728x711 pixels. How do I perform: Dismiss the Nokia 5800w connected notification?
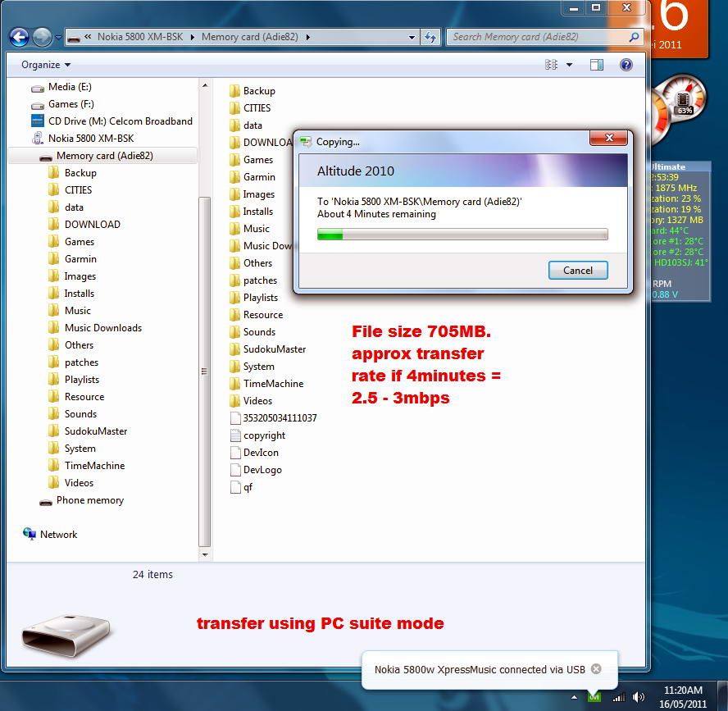[596, 668]
